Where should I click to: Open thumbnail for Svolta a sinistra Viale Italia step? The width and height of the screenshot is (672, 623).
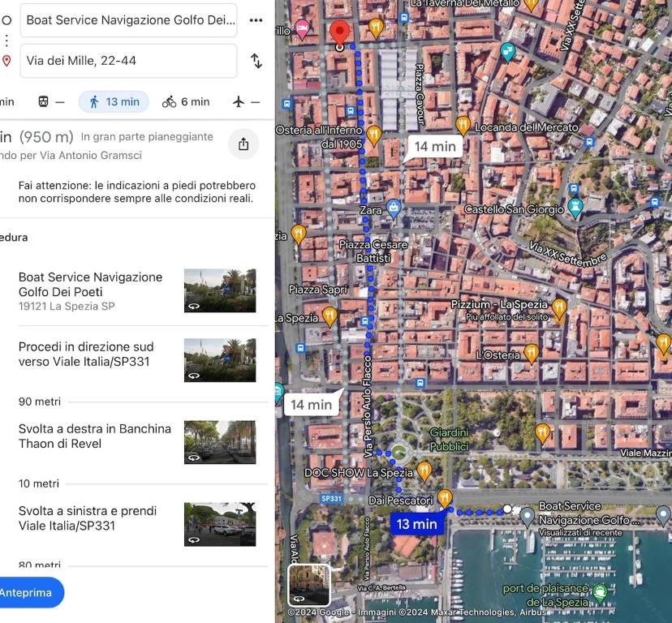(220, 525)
